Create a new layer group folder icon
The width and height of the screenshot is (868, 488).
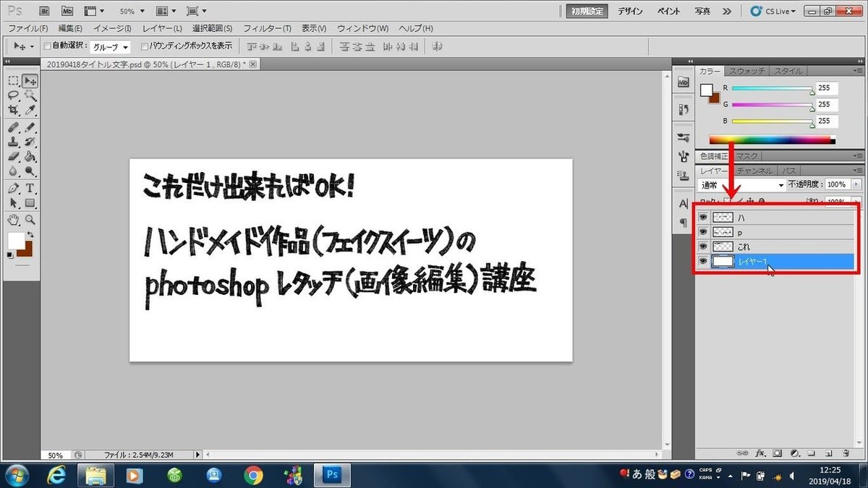coord(812,453)
